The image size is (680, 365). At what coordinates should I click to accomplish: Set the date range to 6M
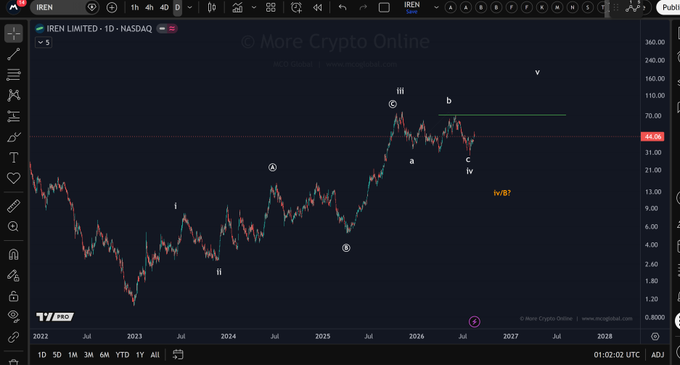105,355
